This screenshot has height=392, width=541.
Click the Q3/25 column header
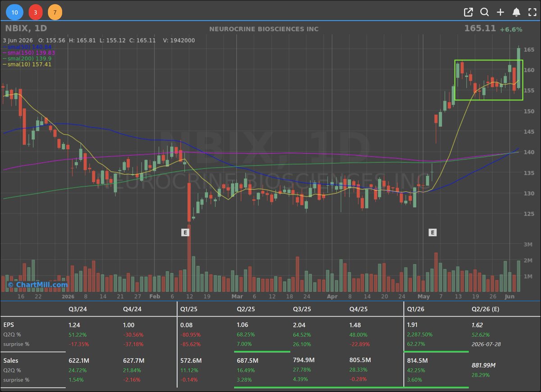click(302, 309)
